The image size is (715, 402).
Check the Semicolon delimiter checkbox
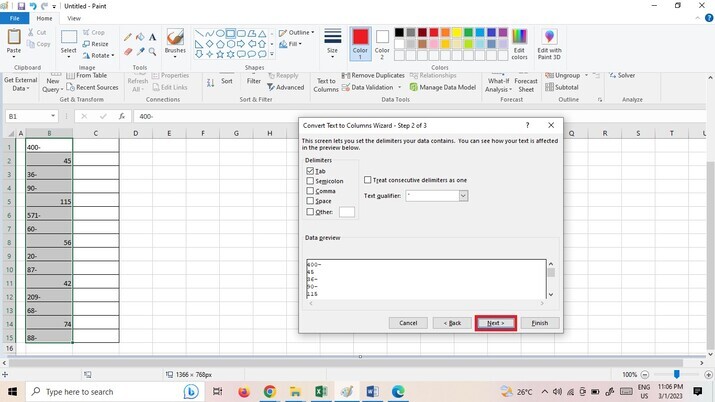click(311, 181)
